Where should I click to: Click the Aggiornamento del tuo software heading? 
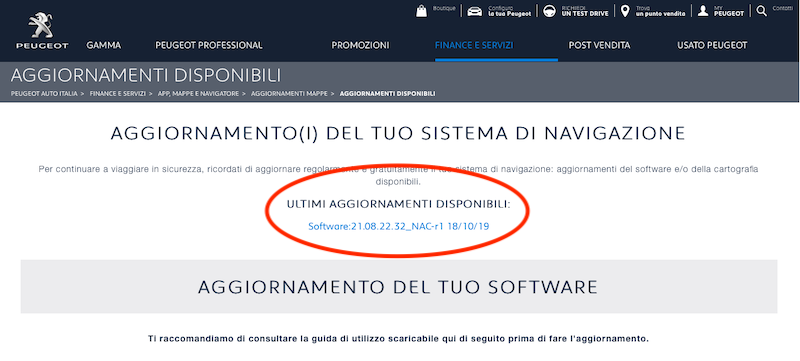coord(398,287)
